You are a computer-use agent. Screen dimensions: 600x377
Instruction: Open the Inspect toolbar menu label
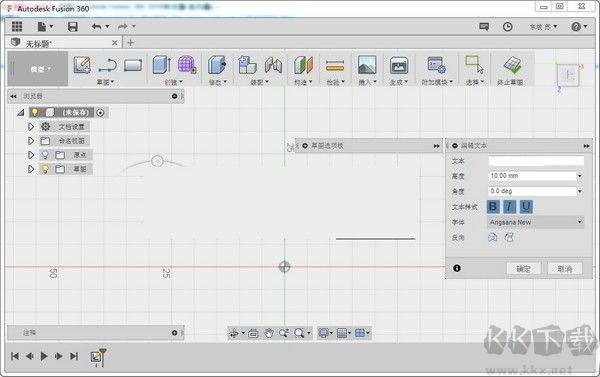click(x=336, y=82)
